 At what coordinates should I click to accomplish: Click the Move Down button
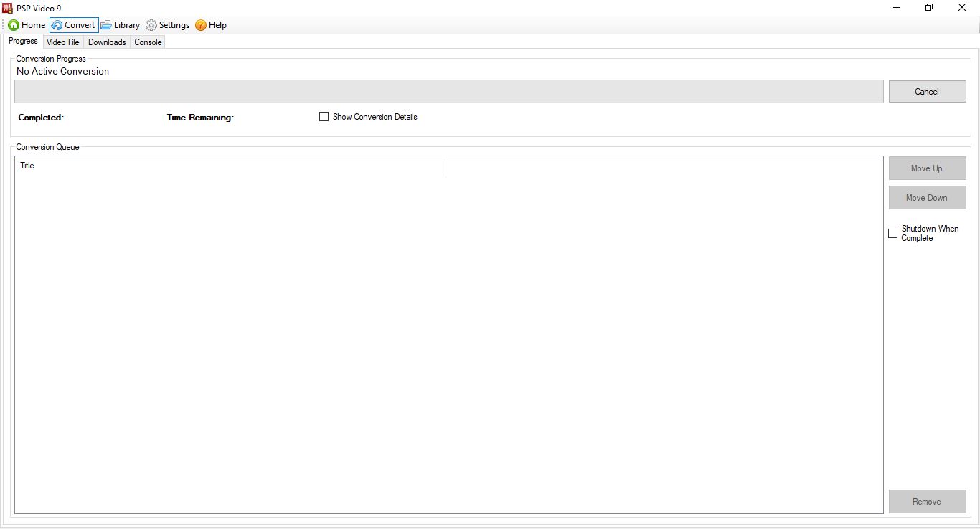(927, 198)
